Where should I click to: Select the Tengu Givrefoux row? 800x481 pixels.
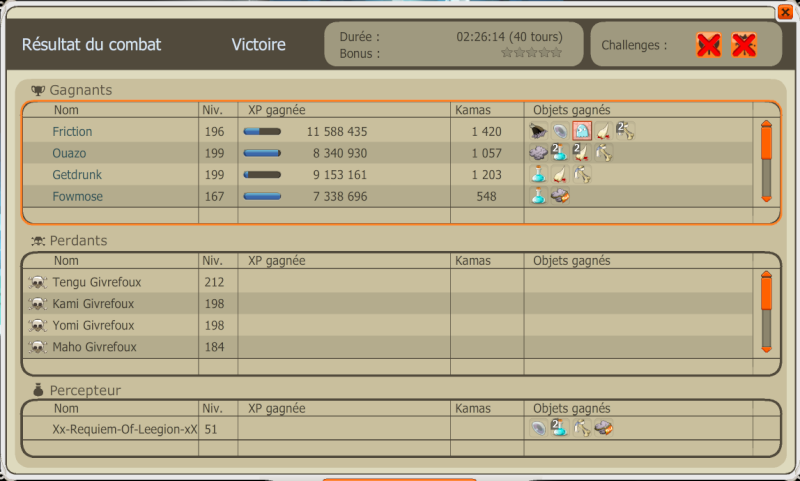click(x=388, y=282)
